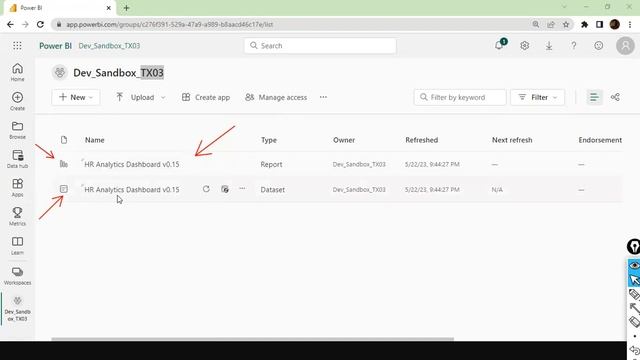Image resolution: width=640 pixels, height=360 pixels.
Task: Sort by the Owner column header
Action: pyautogui.click(x=344, y=140)
